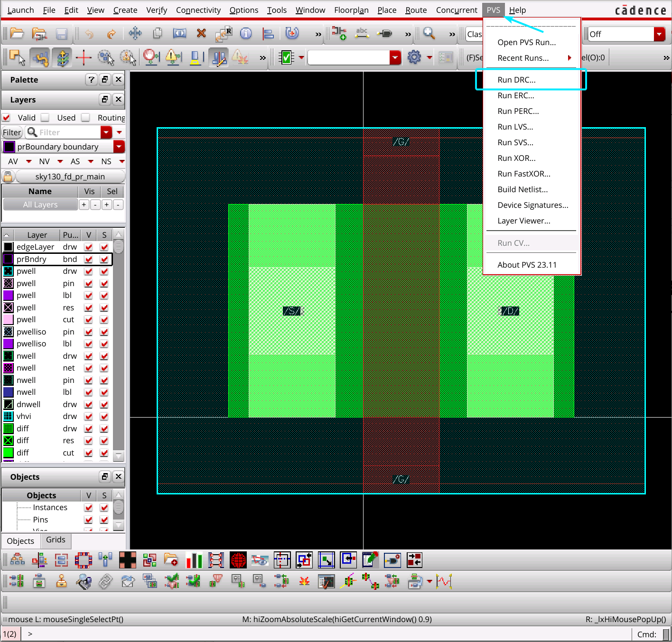Click the stop-hand constraint icon

(x=151, y=57)
